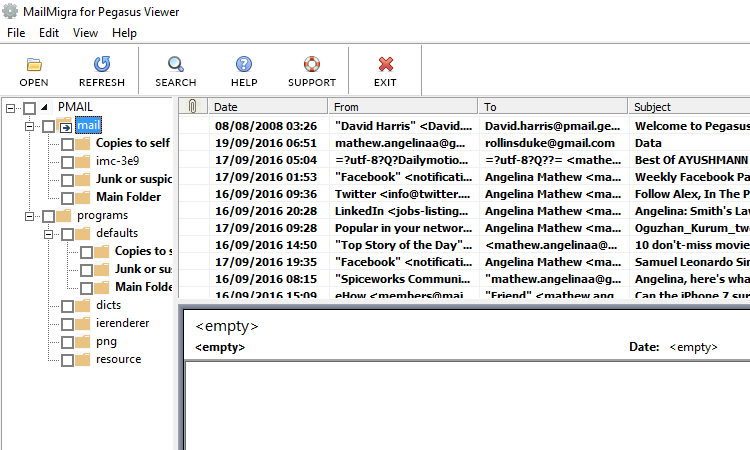Open the Help menu

tap(124, 33)
